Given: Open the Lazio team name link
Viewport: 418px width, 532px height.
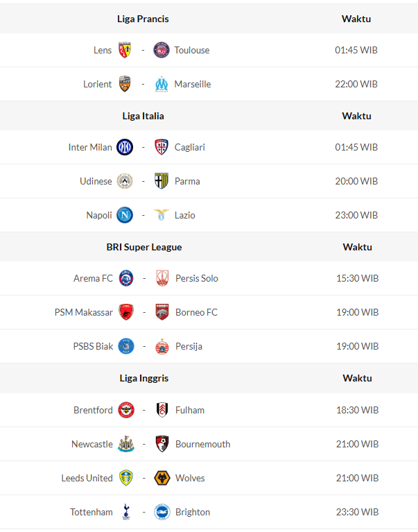Looking at the screenshot, I should (185, 215).
